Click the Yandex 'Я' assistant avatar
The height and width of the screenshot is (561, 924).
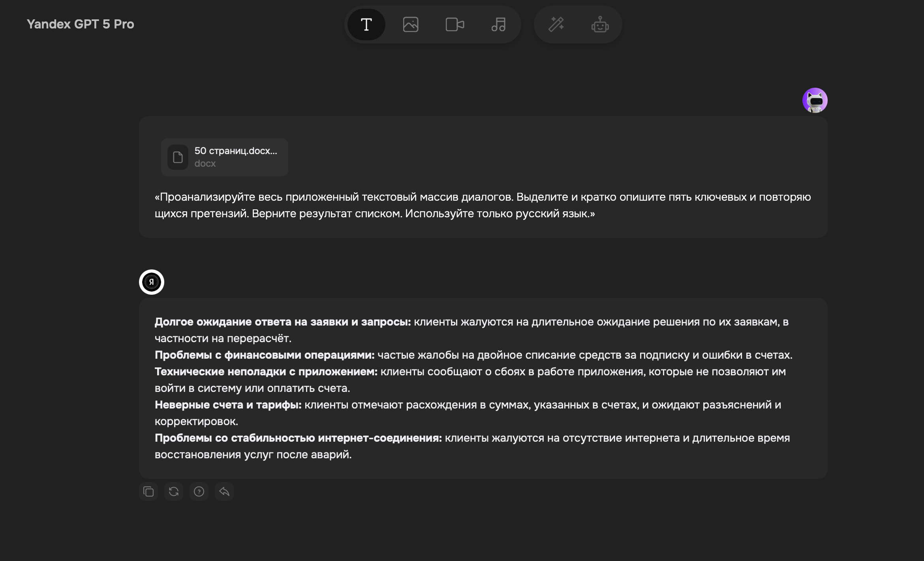coord(152,282)
